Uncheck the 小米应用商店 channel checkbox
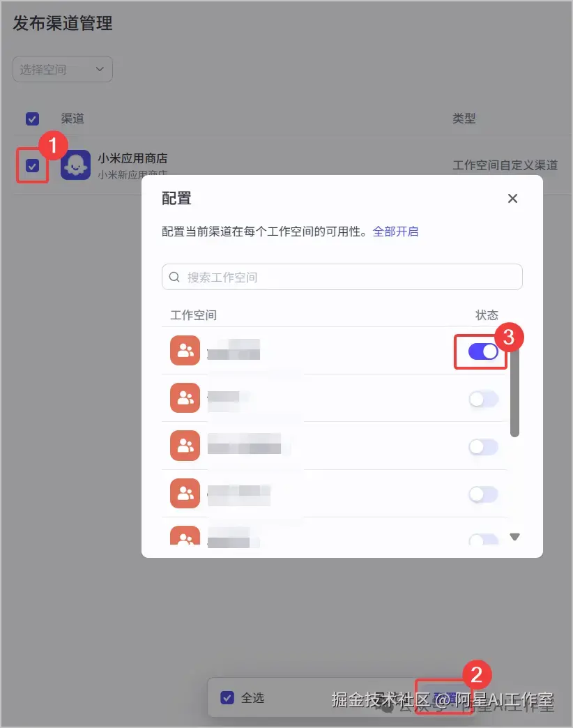The width and height of the screenshot is (573, 728). tap(32, 166)
